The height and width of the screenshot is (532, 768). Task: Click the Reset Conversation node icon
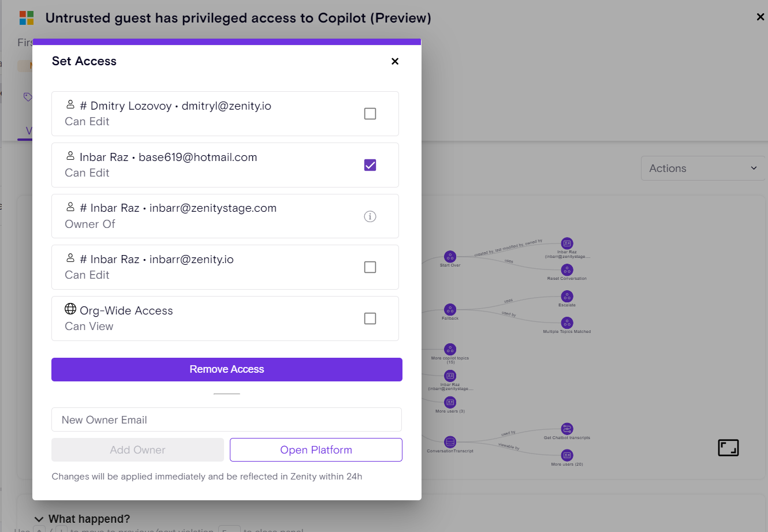pyautogui.click(x=567, y=270)
